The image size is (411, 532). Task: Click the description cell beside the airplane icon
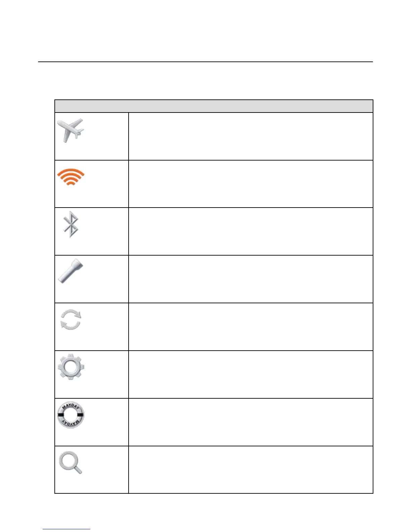pos(250,136)
